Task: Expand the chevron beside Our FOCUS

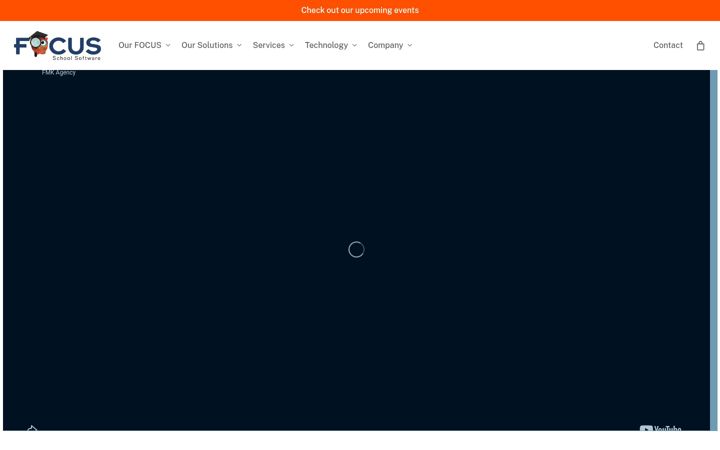Action: coord(168,45)
